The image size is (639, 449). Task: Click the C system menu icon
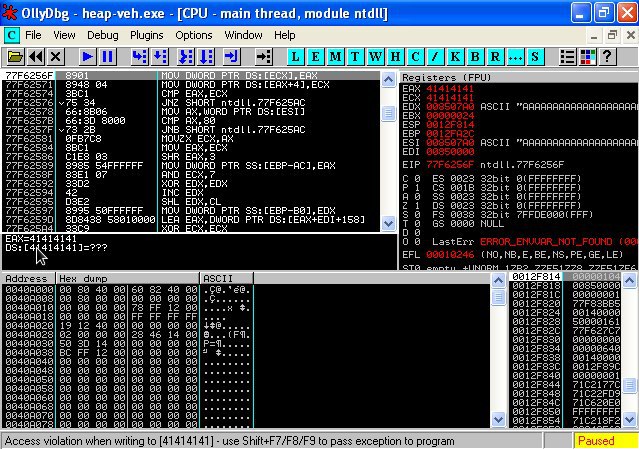tap(11, 35)
